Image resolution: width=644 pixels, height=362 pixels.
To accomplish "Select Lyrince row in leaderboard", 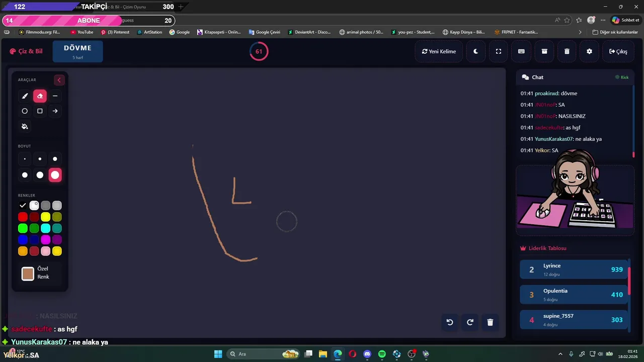I will pyautogui.click(x=573, y=269).
